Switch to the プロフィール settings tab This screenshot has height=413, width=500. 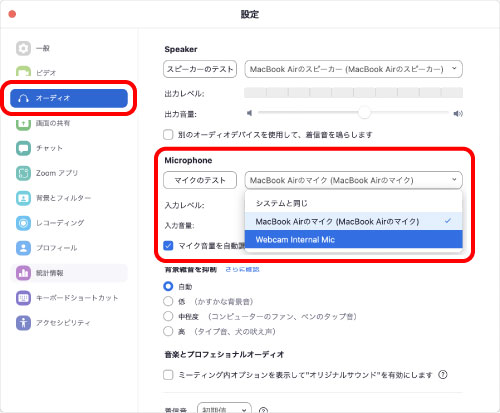point(69,248)
